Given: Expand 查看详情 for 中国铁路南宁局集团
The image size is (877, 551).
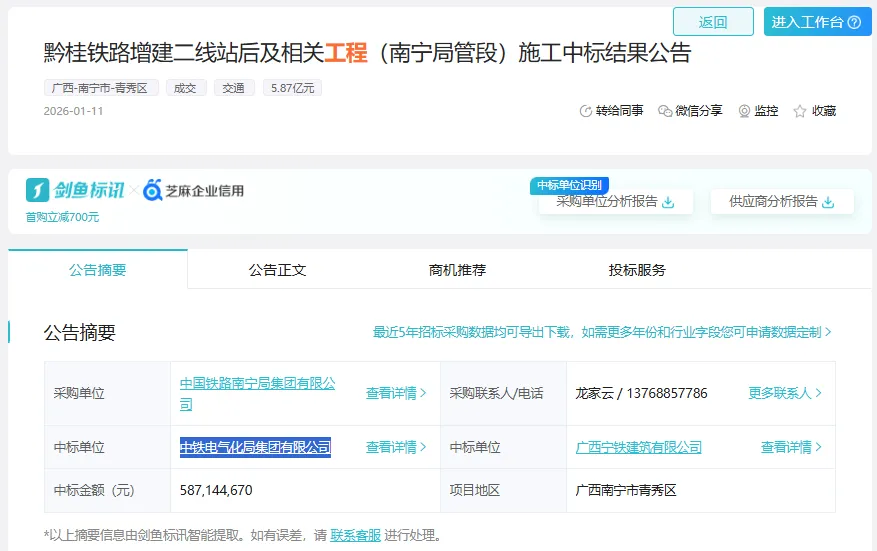Looking at the screenshot, I should coord(396,393).
